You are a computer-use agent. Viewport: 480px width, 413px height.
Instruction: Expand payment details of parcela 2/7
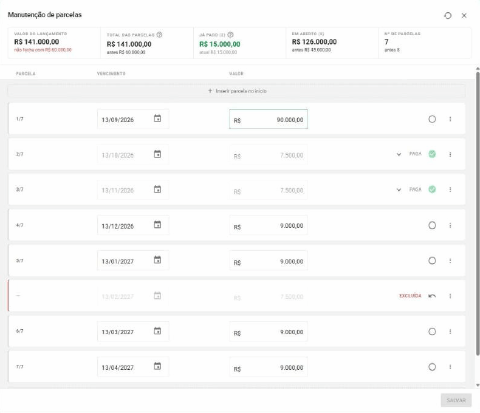(399, 154)
